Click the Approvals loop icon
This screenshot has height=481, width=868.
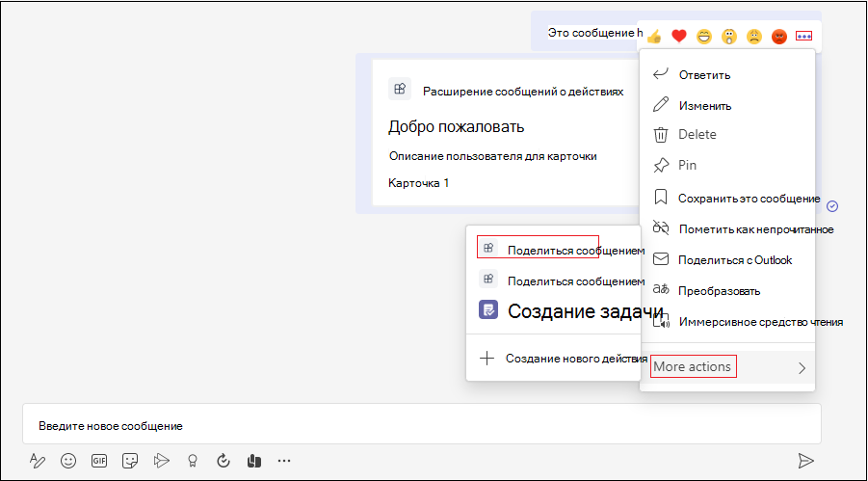point(224,461)
